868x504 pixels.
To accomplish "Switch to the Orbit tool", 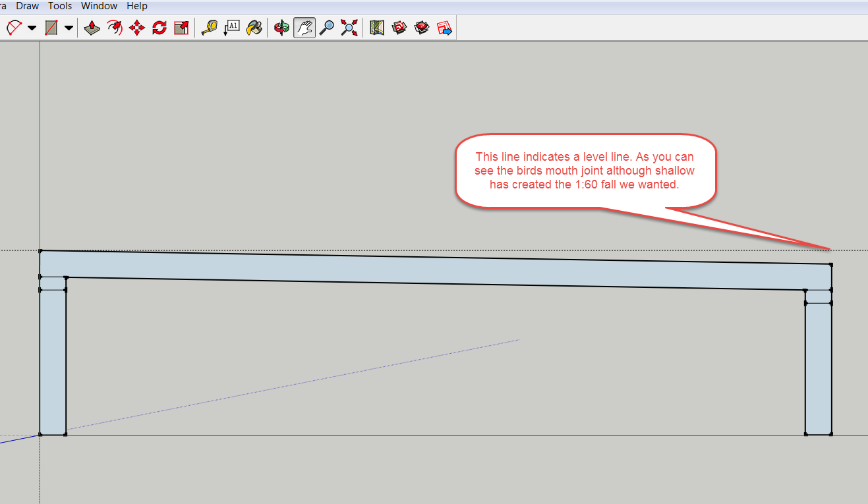I will tap(282, 28).
